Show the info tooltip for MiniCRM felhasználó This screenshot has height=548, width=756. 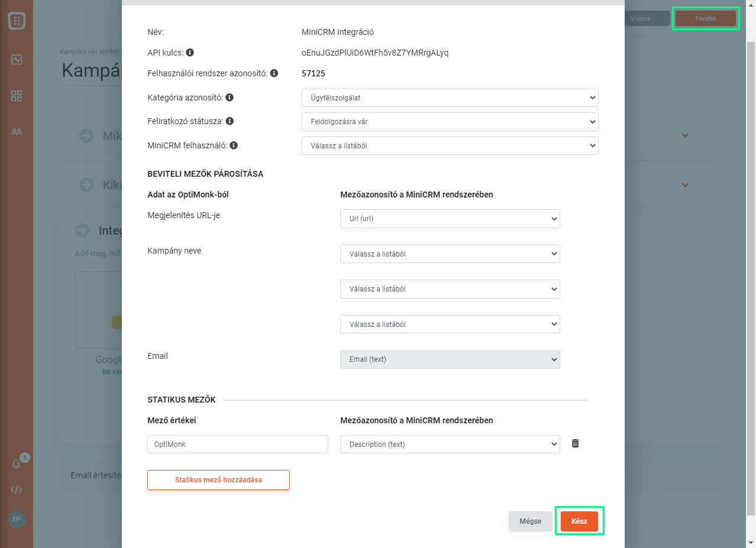click(234, 145)
